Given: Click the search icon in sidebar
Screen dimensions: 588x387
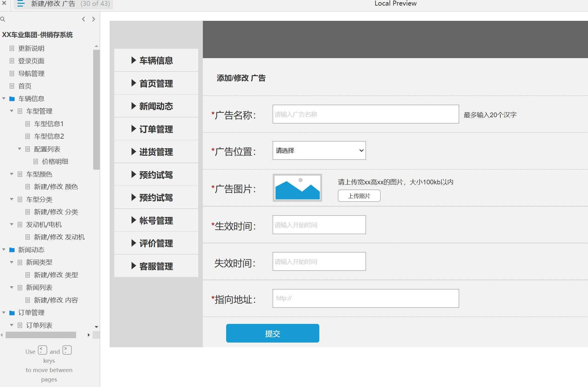Looking at the screenshot, I should pyautogui.click(x=3, y=19).
